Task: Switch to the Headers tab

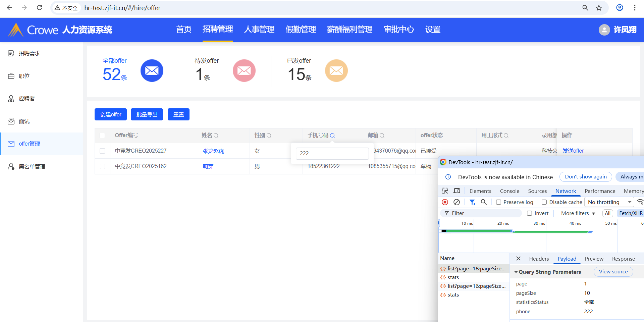Action: click(539, 259)
